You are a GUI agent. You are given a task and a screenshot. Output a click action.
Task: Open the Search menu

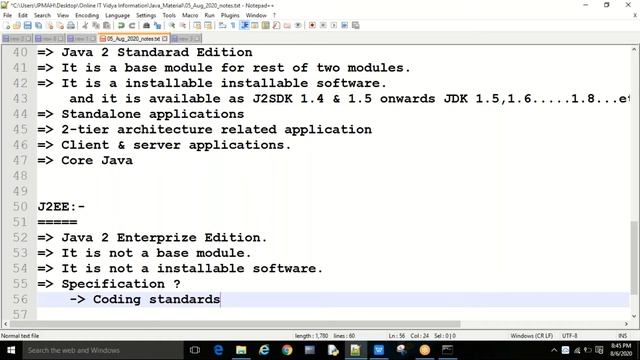tap(42, 15)
